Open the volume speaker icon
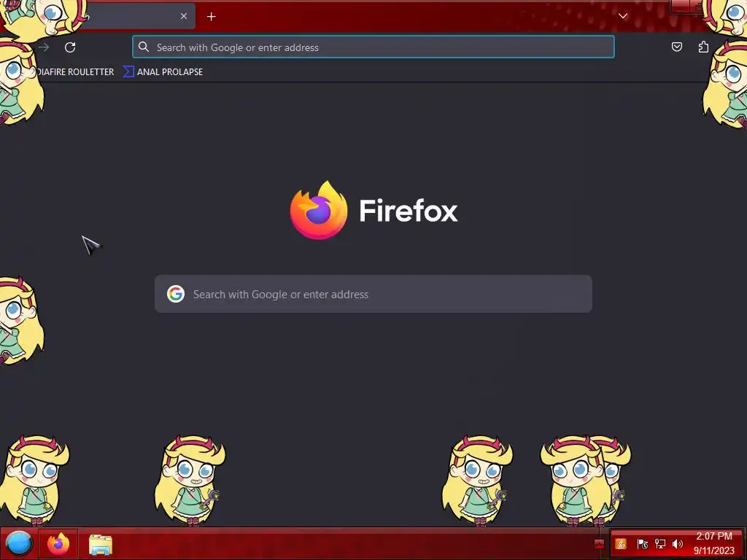 pyautogui.click(x=678, y=544)
